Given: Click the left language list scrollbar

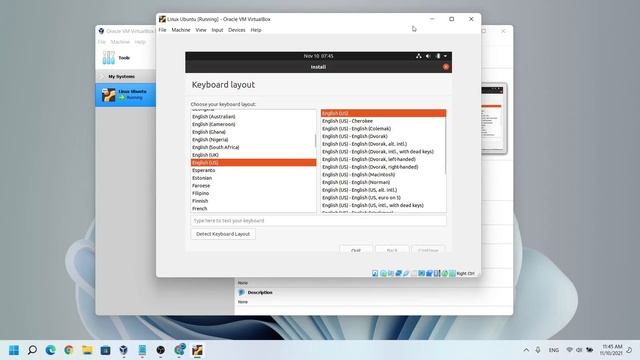Looking at the screenshot, I should click(315, 141).
